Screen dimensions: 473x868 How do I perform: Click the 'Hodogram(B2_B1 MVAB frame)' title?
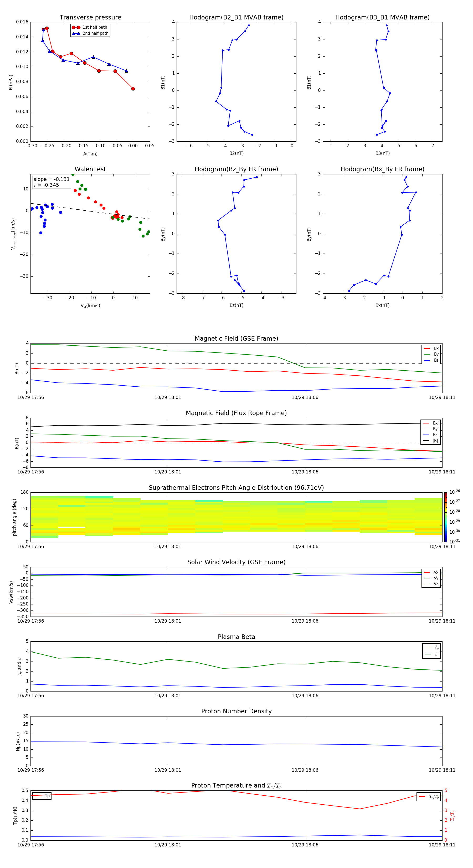click(236, 17)
